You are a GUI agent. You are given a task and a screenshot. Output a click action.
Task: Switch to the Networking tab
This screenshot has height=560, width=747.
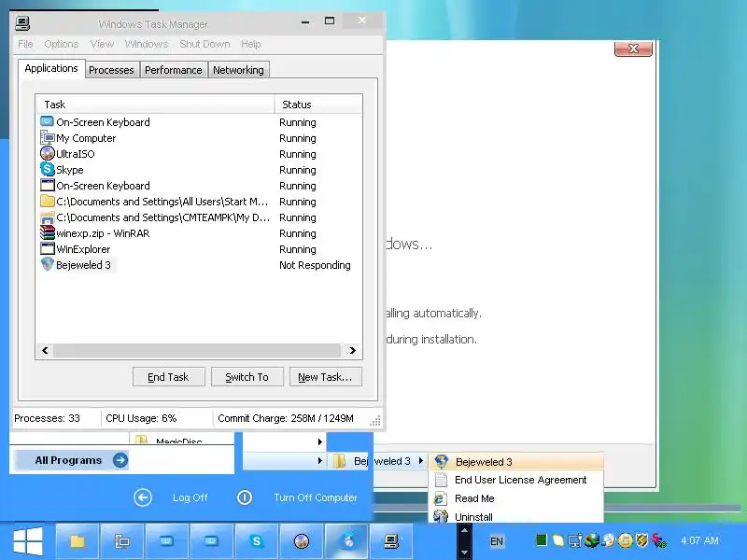238,70
